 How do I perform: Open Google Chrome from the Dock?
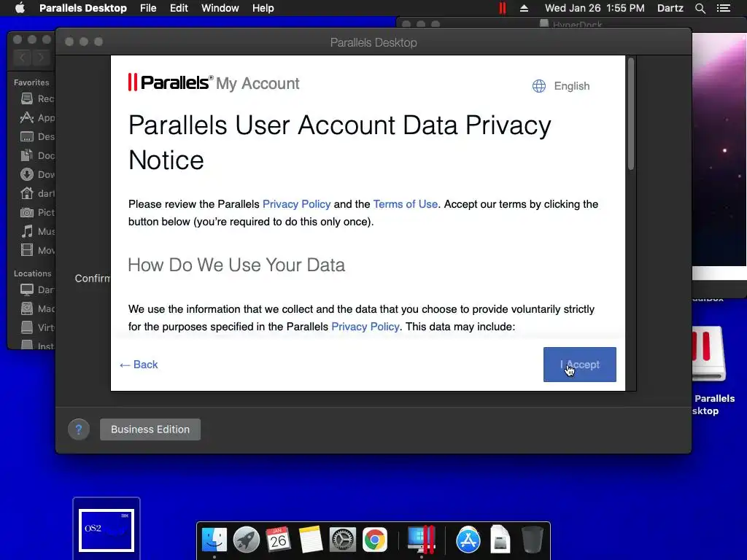375,540
